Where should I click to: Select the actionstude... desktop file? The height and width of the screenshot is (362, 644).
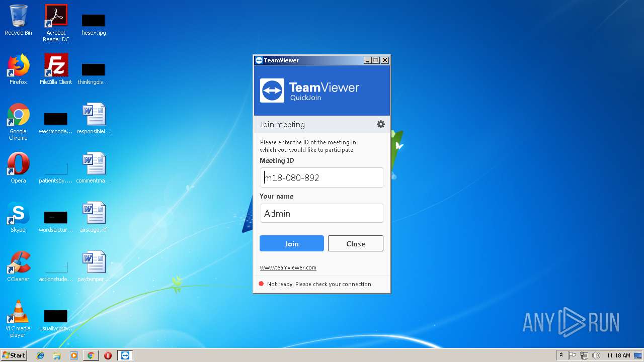tap(56, 271)
